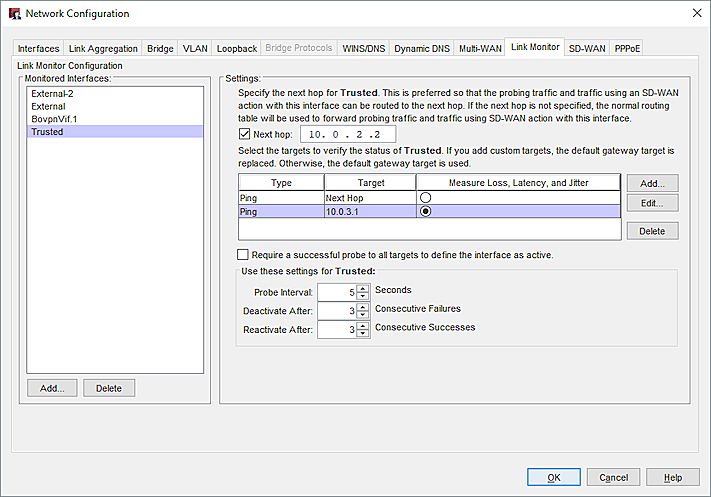This screenshot has height=497, width=711.
Task: Select Measure radio for Next Hop target
Action: tap(425, 197)
